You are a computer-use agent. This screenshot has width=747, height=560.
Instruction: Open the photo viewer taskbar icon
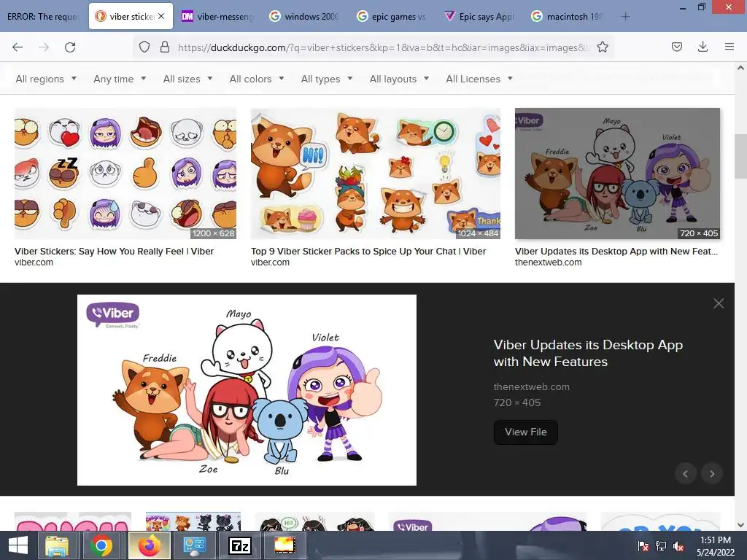point(285,545)
